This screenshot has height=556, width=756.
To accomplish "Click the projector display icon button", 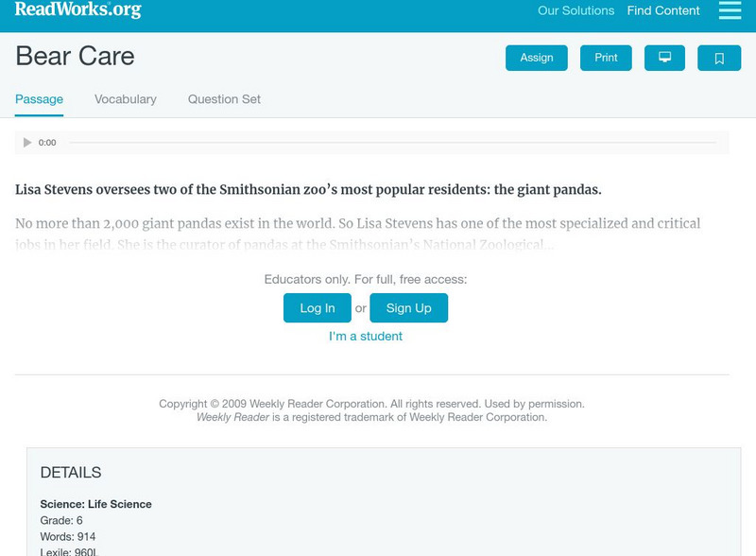I will [x=664, y=58].
